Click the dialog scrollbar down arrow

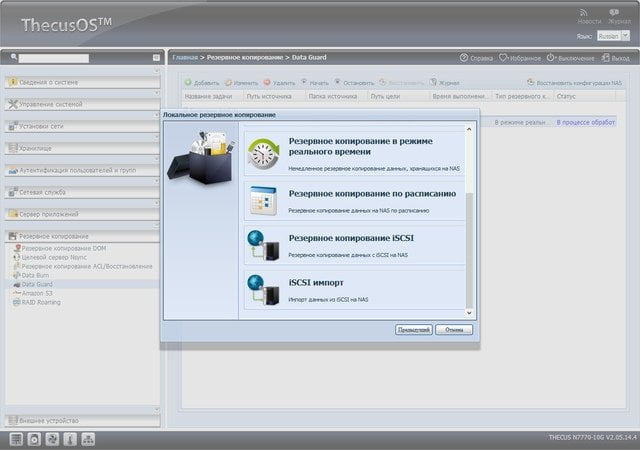(x=469, y=313)
